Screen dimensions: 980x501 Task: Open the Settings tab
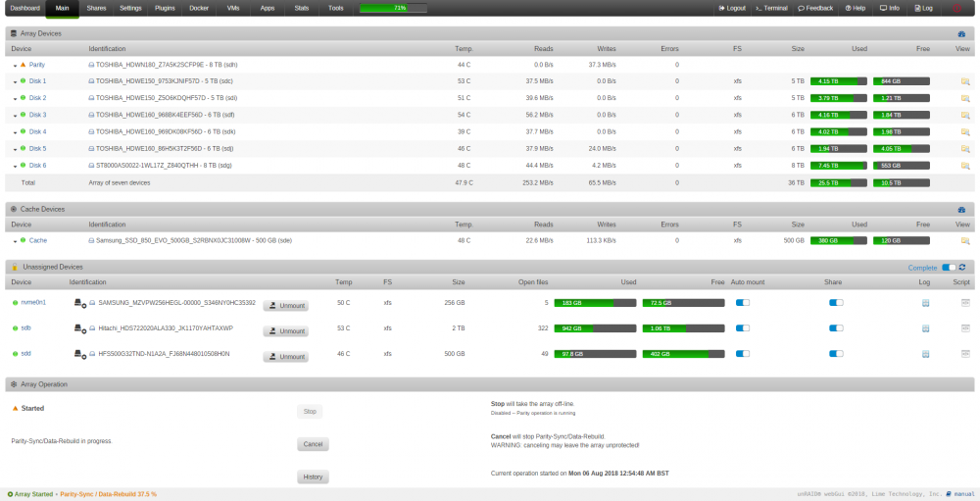pos(130,8)
